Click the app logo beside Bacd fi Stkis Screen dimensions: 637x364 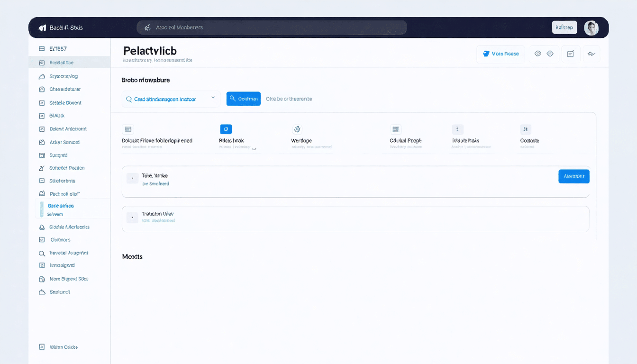(x=42, y=27)
